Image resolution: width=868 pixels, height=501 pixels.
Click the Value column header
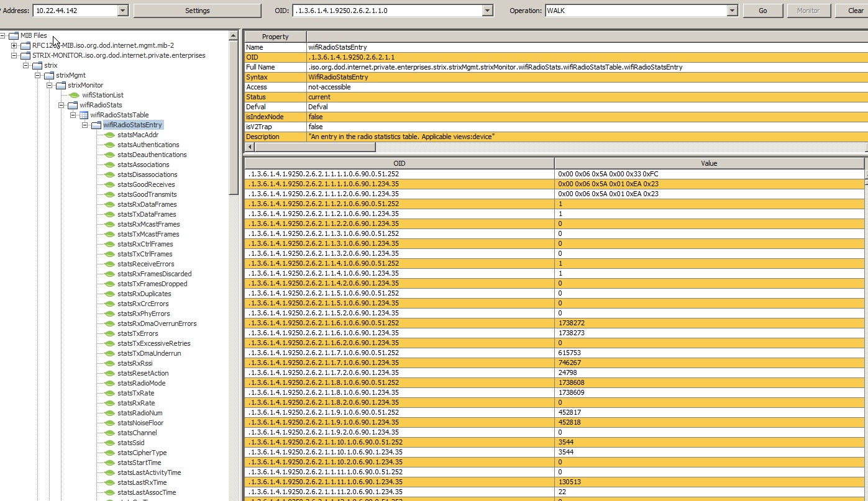pyautogui.click(x=709, y=163)
